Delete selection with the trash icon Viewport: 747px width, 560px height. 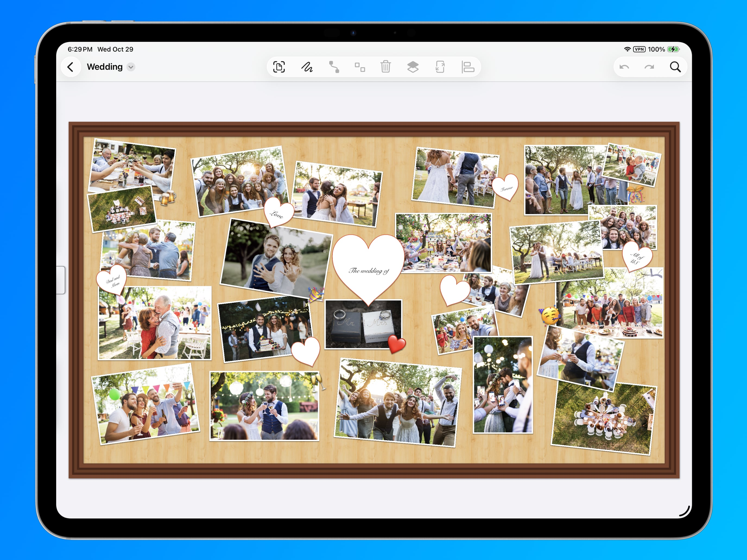pos(385,67)
